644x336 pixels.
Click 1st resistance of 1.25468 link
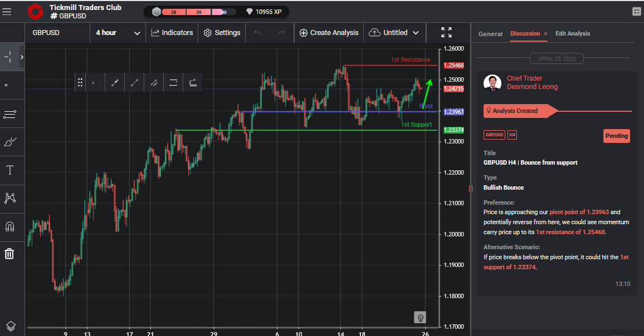pos(570,232)
